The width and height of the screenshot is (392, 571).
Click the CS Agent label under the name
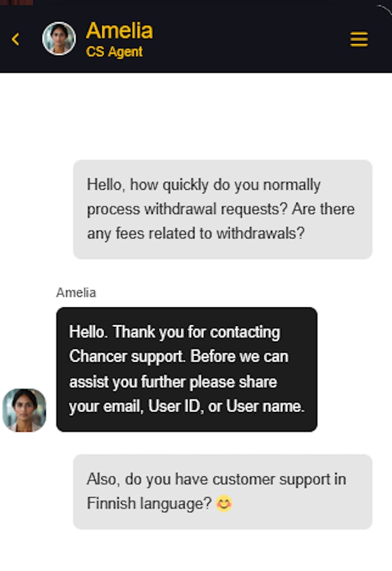114,52
